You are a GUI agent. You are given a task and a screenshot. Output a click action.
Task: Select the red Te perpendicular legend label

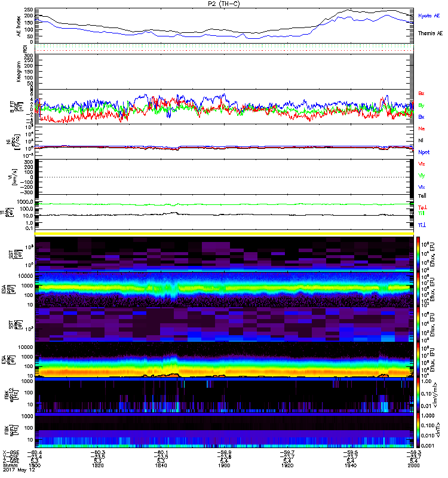pyautogui.click(x=422, y=207)
